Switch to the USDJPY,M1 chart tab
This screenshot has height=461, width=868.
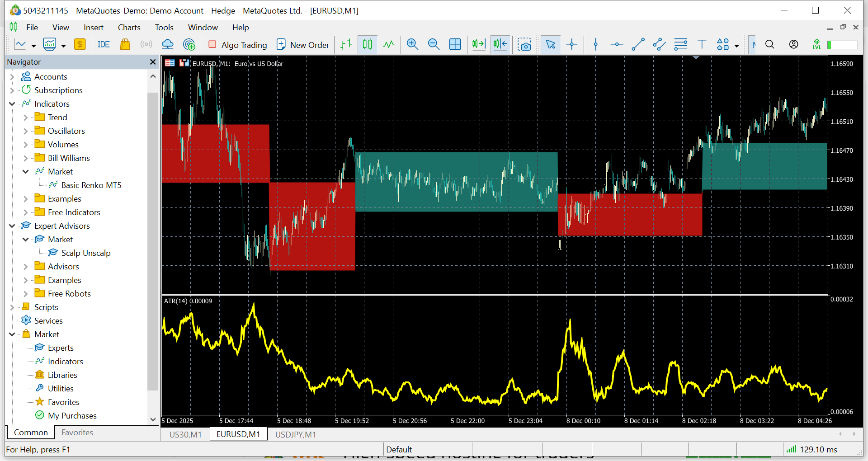(x=295, y=434)
